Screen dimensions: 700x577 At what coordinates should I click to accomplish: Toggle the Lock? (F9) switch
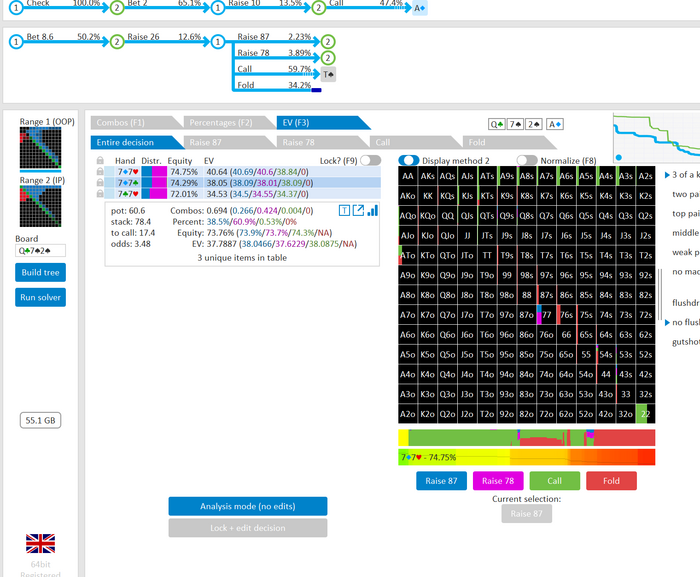tap(371, 160)
